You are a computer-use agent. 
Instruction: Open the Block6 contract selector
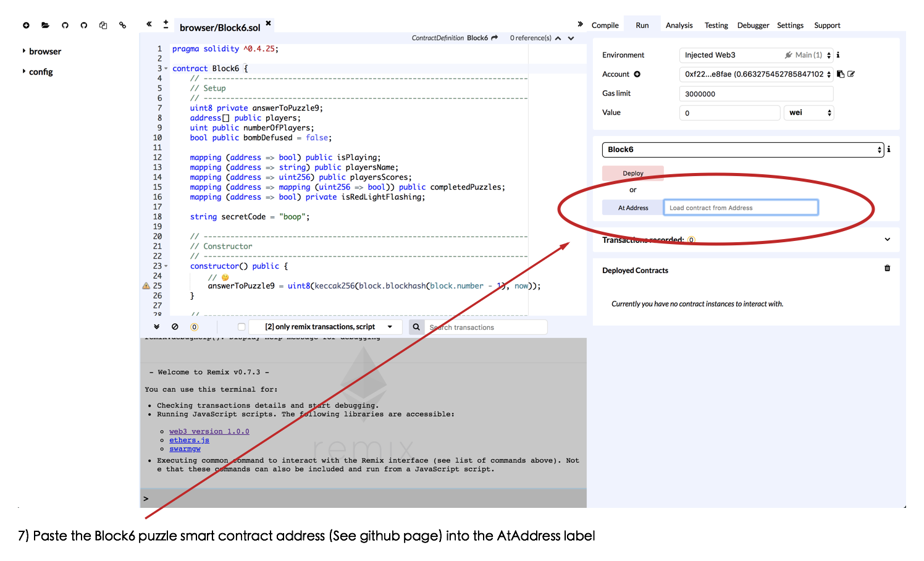tap(743, 150)
